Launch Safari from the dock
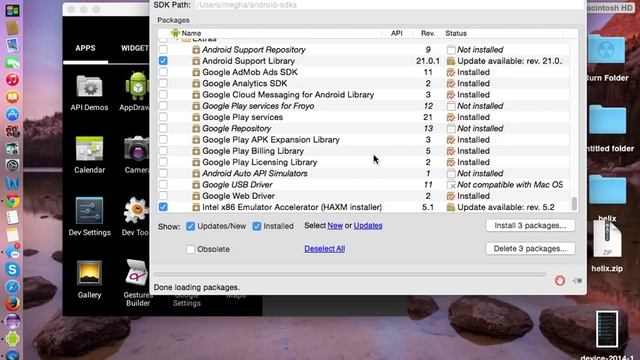The height and width of the screenshot is (360, 640). [12, 287]
